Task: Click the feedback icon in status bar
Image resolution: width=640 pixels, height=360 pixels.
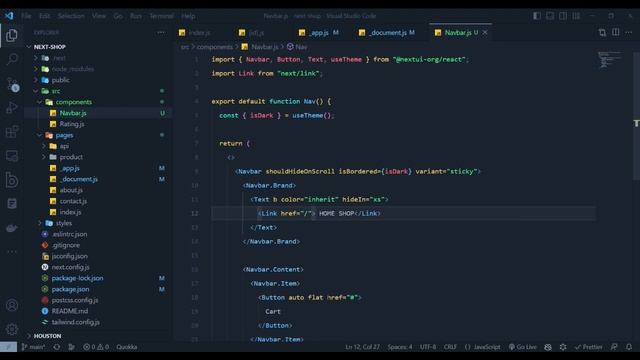Action: [x=614, y=347]
